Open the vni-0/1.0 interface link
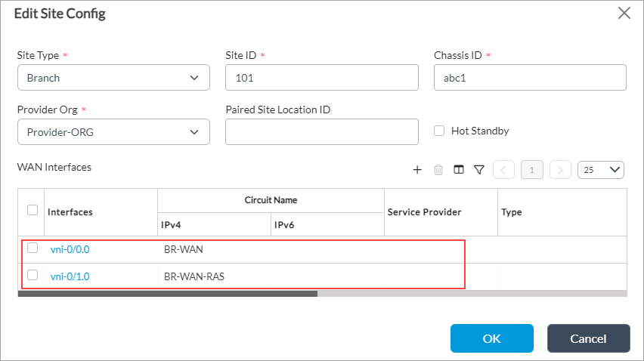 tap(70, 276)
